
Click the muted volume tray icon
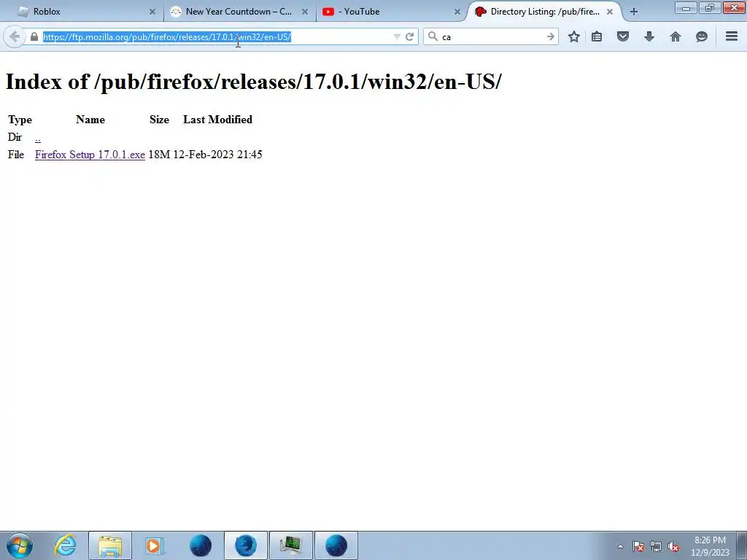tap(673, 546)
